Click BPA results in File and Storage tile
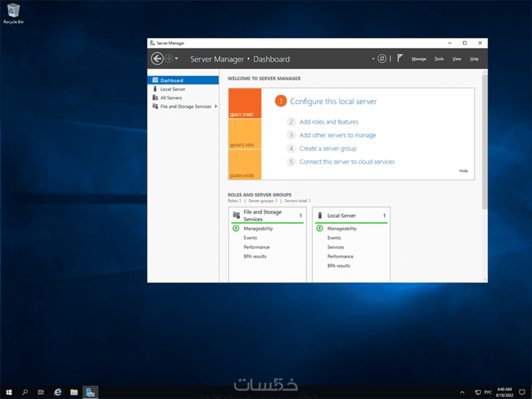Viewport: 532px width, 399px height. tap(255, 257)
